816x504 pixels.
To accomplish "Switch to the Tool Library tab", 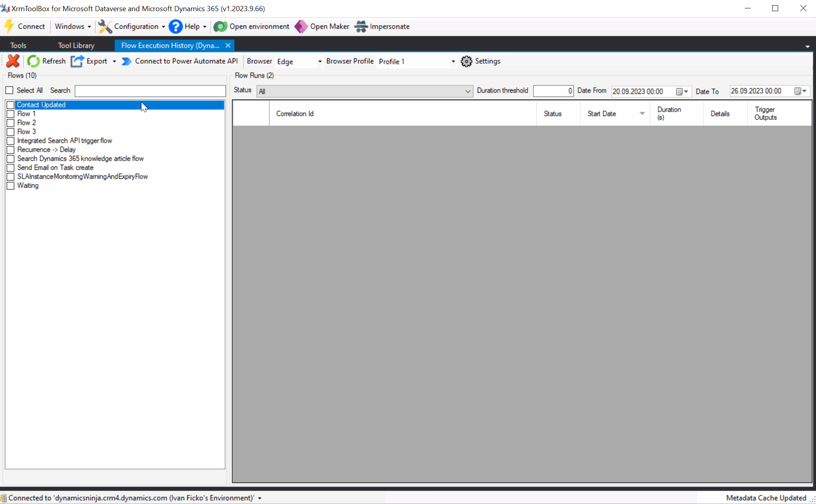I will [76, 45].
